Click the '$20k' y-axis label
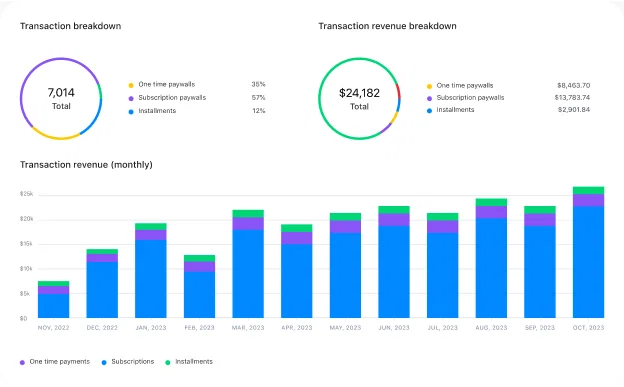The image size is (624, 387). click(26, 219)
